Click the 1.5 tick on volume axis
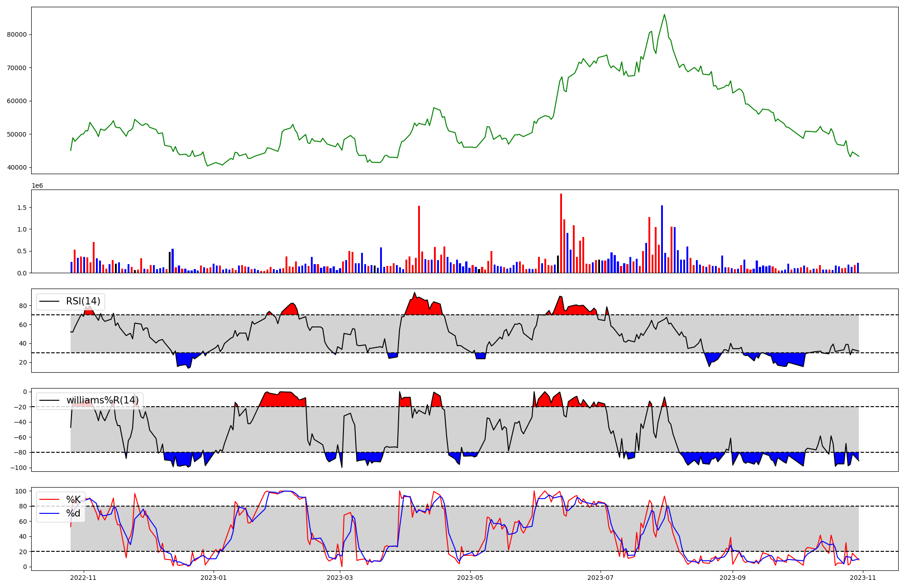 click(x=22, y=208)
